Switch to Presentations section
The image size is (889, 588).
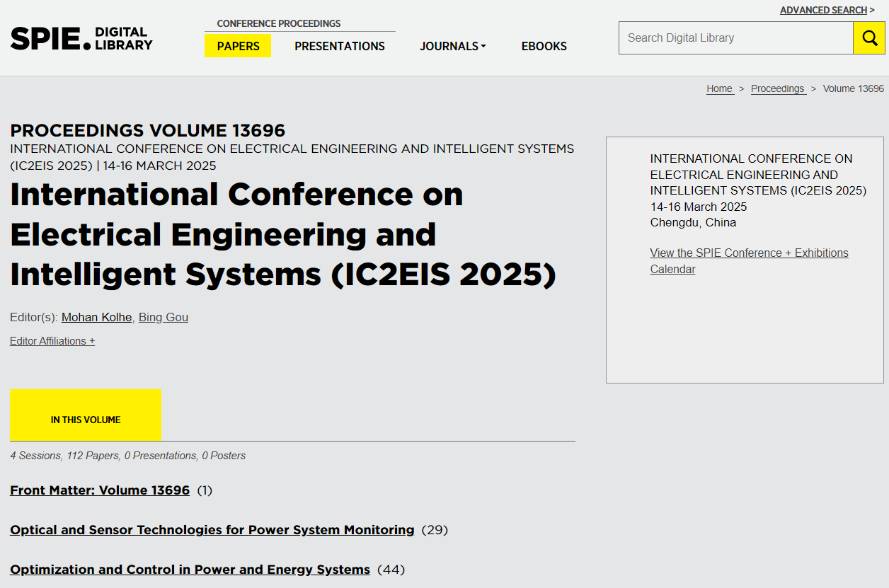[x=340, y=46]
